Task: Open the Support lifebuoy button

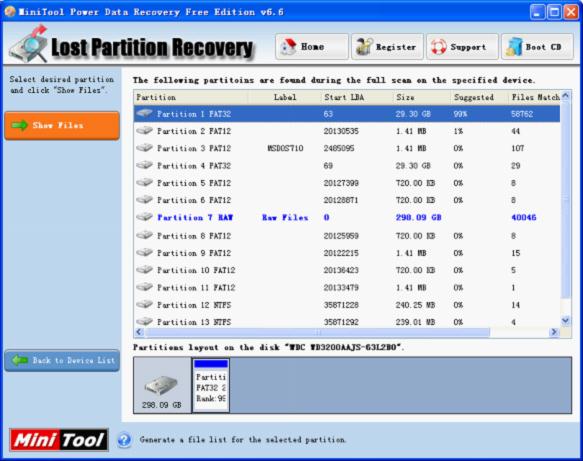Action: (462, 47)
